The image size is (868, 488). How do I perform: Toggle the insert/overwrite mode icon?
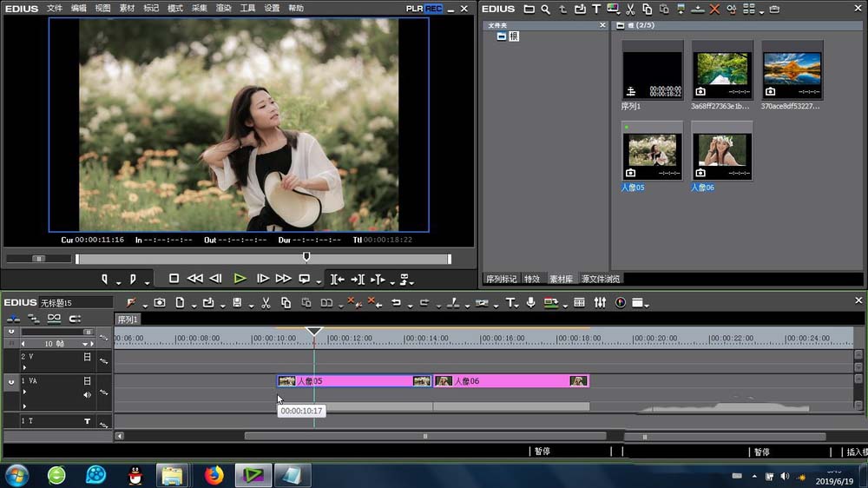point(13,319)
